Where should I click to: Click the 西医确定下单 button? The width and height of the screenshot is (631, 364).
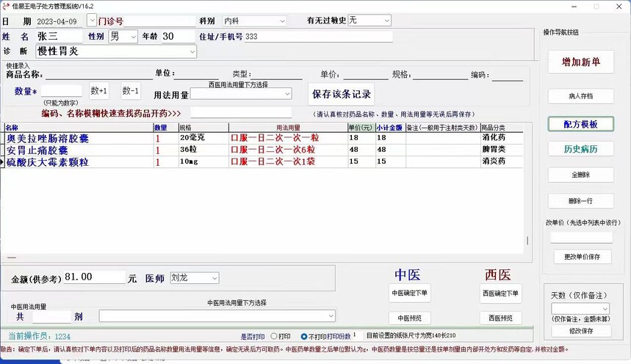[x=501, y=294]
